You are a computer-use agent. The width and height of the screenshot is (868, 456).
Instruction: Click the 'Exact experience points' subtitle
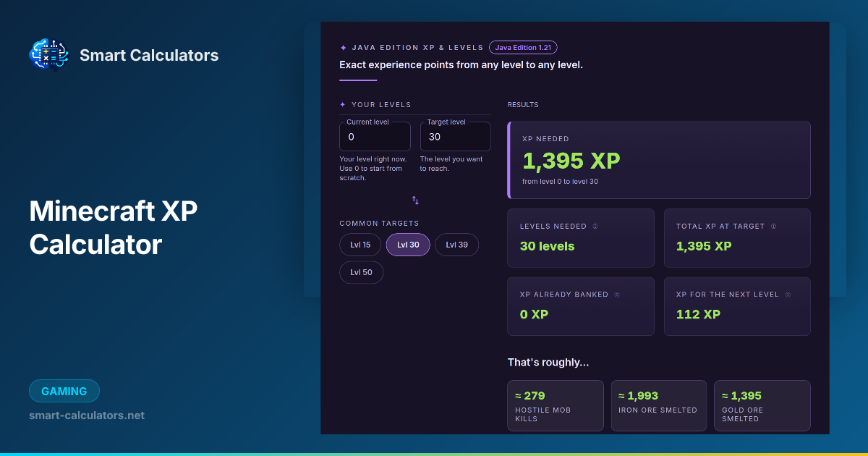(461, 64)
